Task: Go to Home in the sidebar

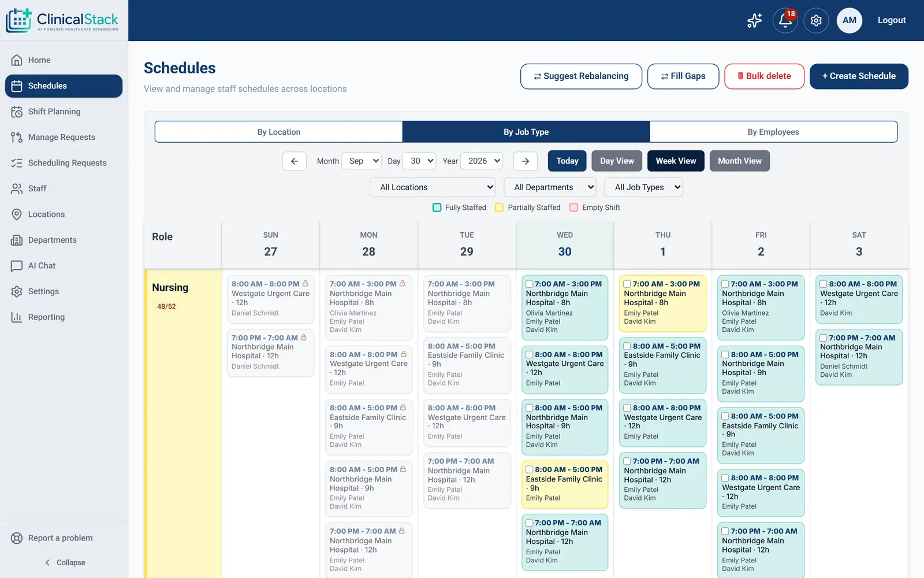Action: (64, 60)
